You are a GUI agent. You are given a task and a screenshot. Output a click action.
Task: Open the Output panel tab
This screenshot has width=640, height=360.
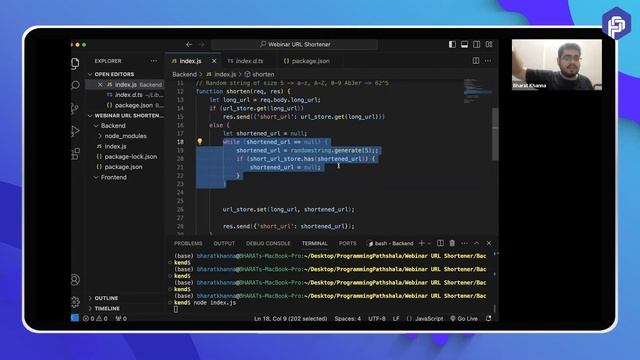point(224,243)
